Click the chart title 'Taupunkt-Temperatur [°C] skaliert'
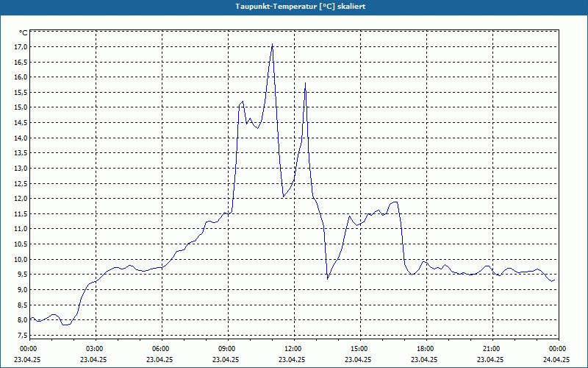Screen dimensions: 588x368 [301, 7]
